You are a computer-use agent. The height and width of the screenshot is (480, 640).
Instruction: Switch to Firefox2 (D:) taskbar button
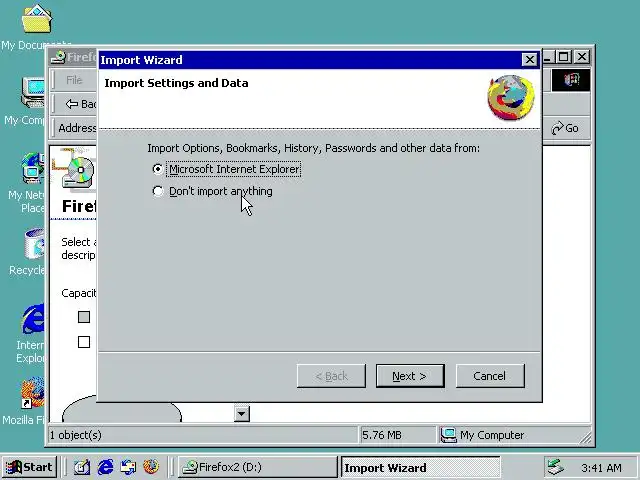click(x=258, y=467)
